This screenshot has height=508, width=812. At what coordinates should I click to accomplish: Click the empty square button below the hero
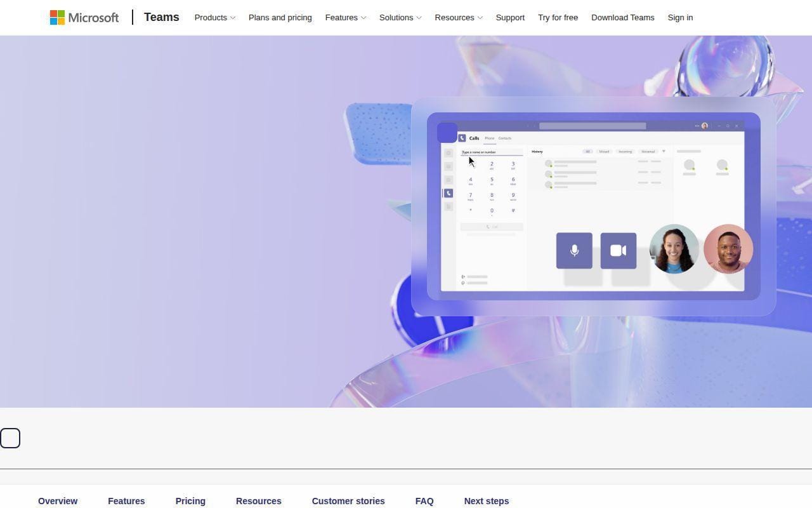[10, 438]
